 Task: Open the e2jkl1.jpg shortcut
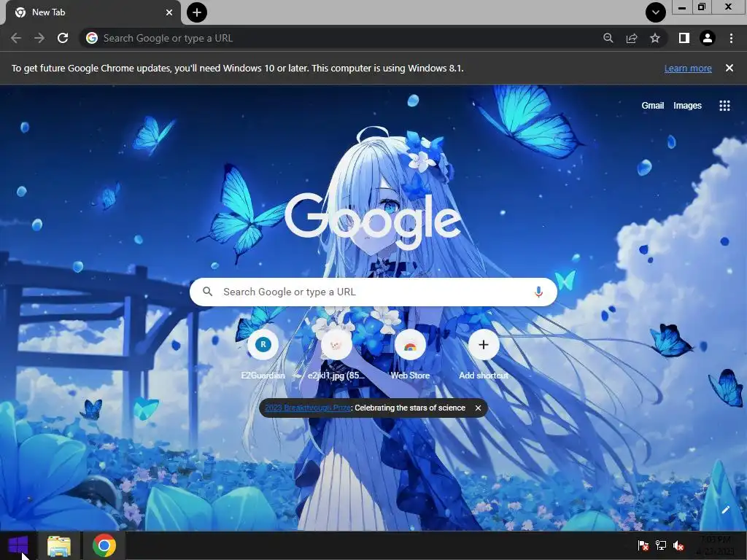pyautogui.click(x=336, y=354)
